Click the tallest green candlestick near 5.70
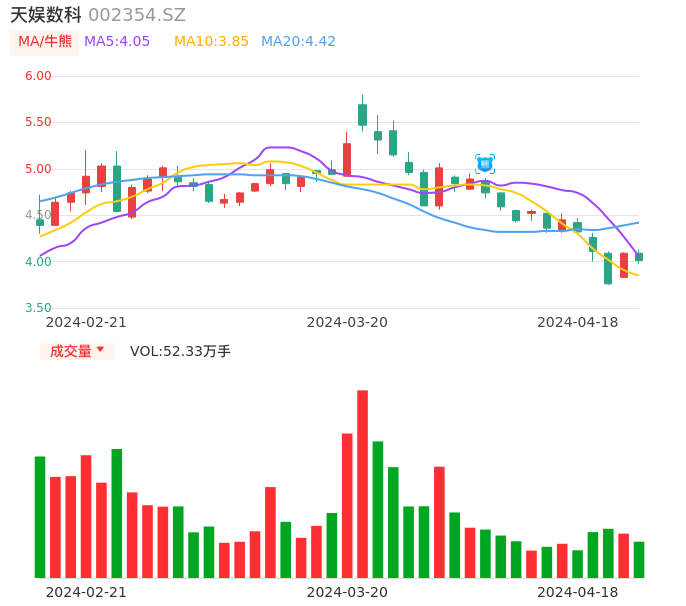This screenshot has height=606, width=686. (x=362, y=114)
